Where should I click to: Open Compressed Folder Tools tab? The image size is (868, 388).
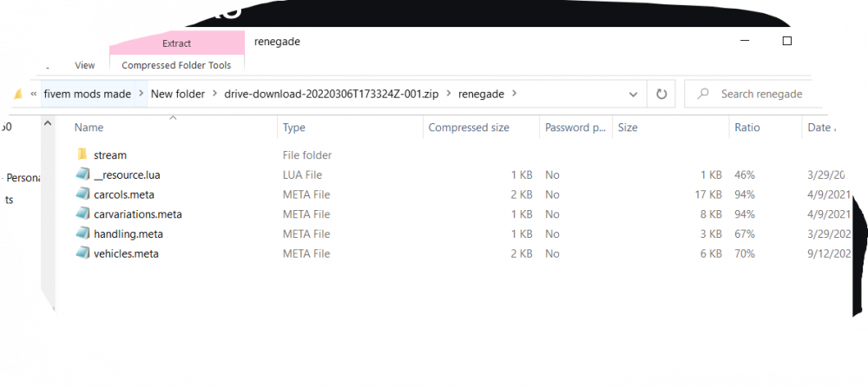[177, 65]
